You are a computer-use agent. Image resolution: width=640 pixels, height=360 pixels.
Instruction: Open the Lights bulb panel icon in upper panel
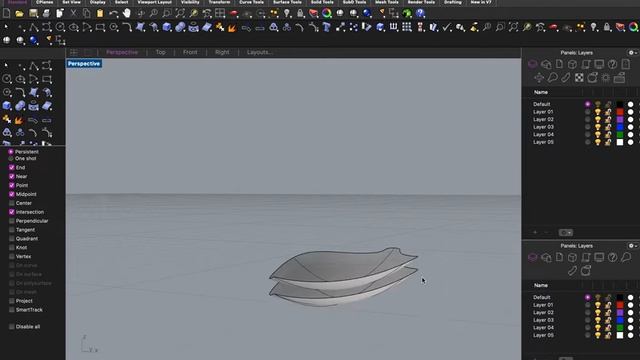[x=552, y=78]
